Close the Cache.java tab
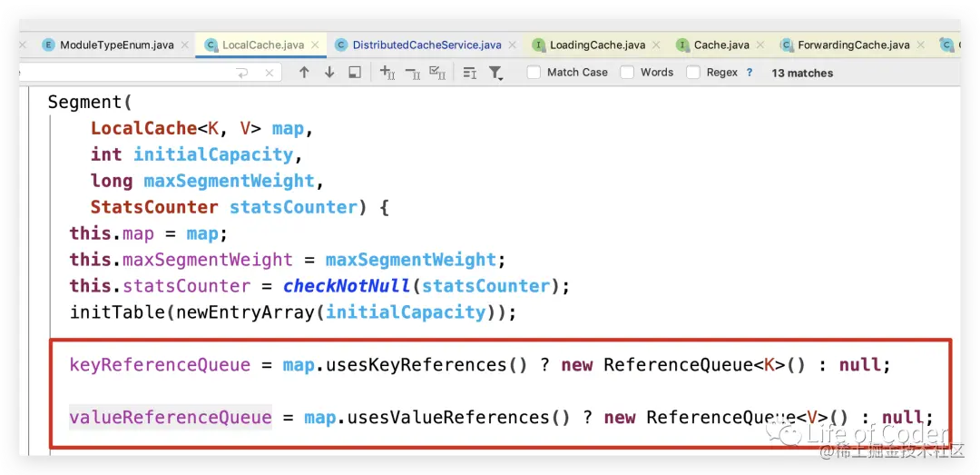Image resolution: width=980 pixels, height=475 pixels. pyautogui.click(x=760, y=45)
